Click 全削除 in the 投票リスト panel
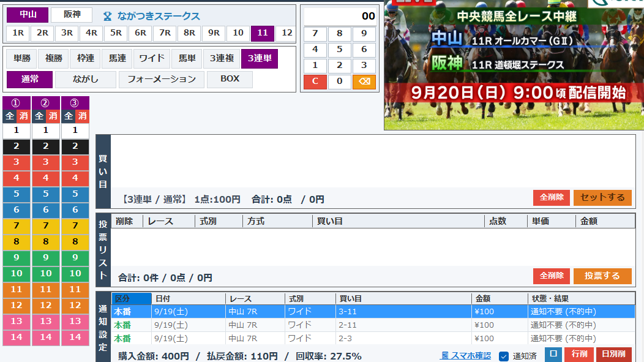Viewport: 644px width, 362px height. click(551, 276)
